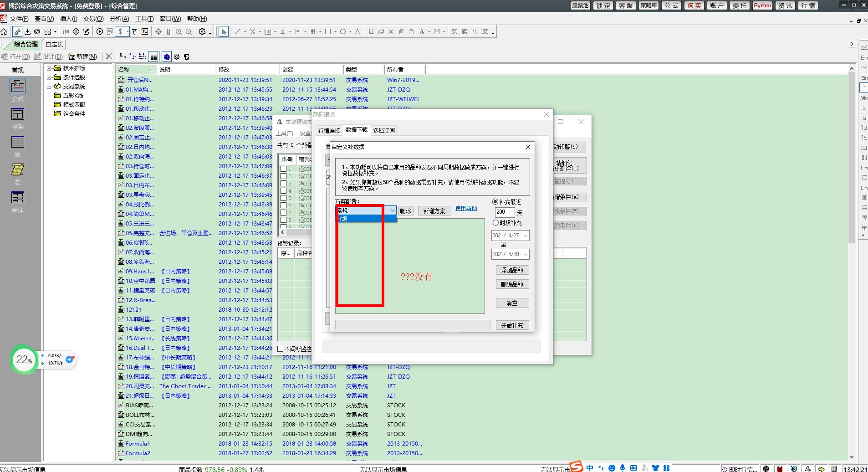
Task: Switch to detail list view icon
Action: [x=153, y=56]
